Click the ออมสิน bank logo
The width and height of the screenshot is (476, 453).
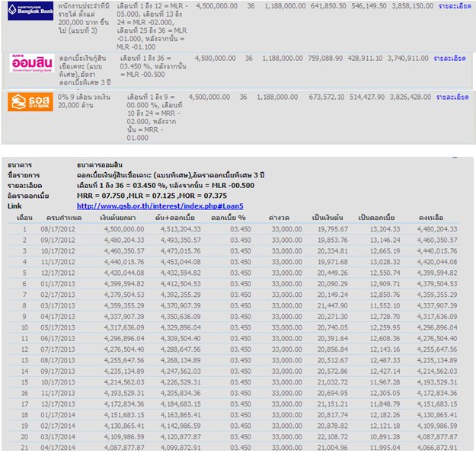(32, 63)
